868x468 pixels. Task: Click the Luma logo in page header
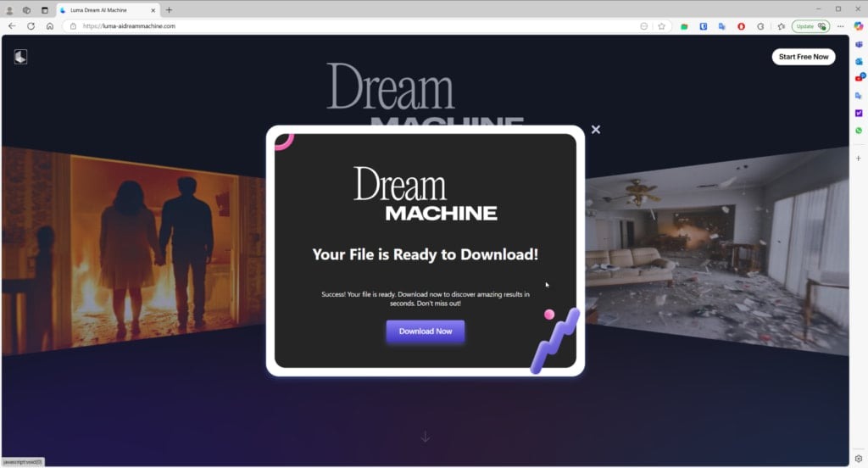point(21,57)
